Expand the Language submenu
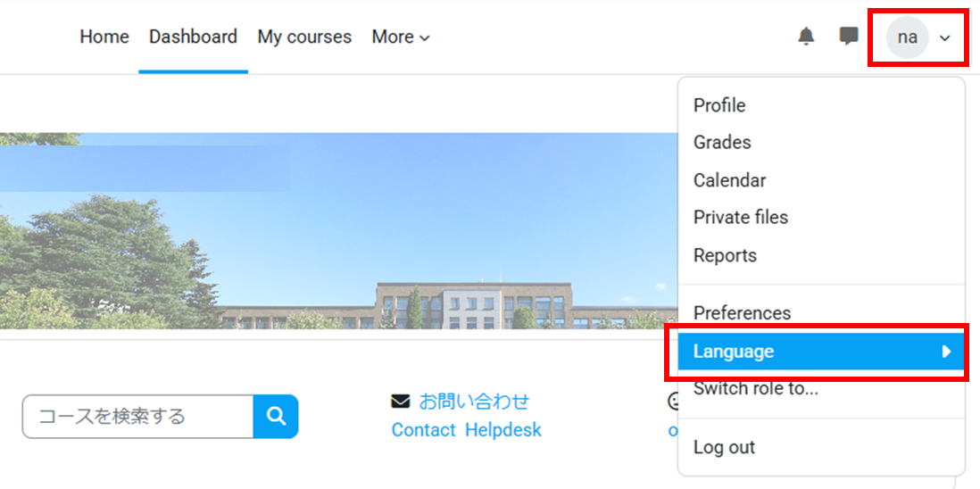 pos(821,352)
